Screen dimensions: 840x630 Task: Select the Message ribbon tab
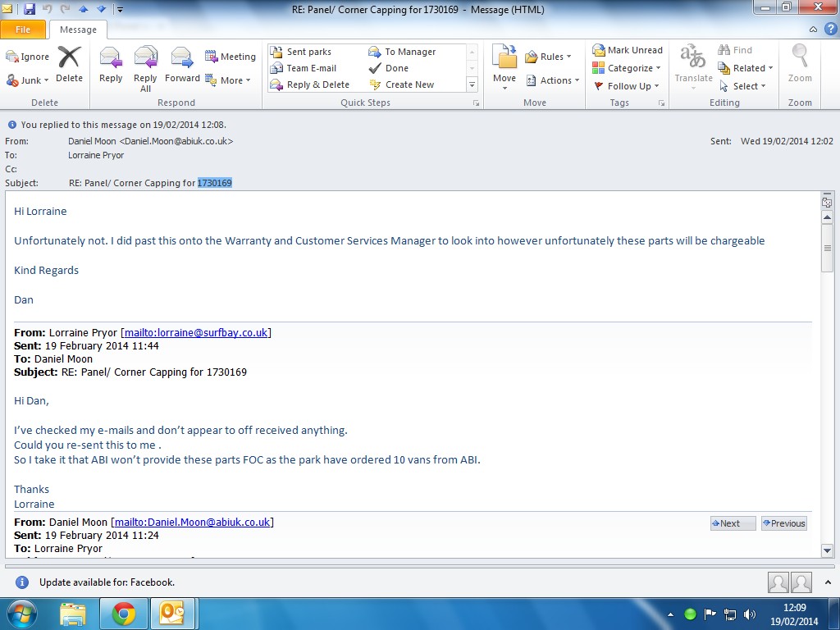point(78,30)
